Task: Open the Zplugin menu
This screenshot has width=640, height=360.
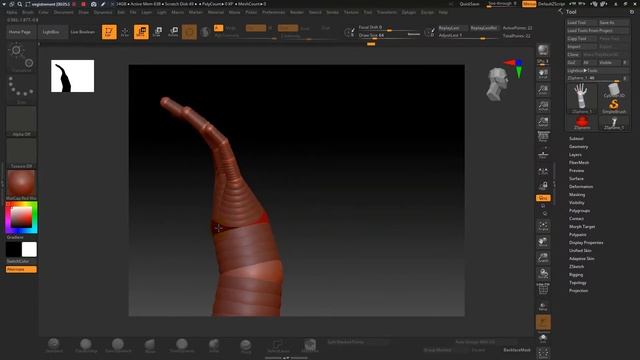Action: coord(409,12)
